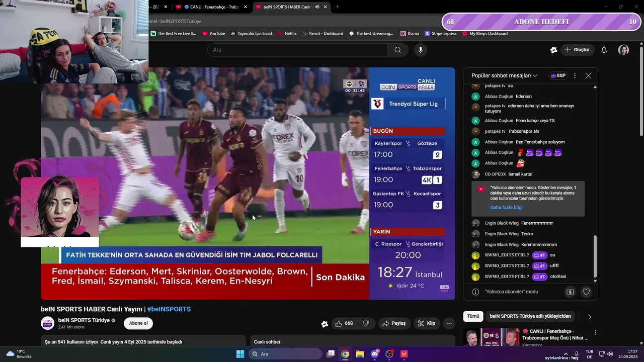The image size is (644, 362).
Task: Open more actions menu beside Klip
Action: 449,323
